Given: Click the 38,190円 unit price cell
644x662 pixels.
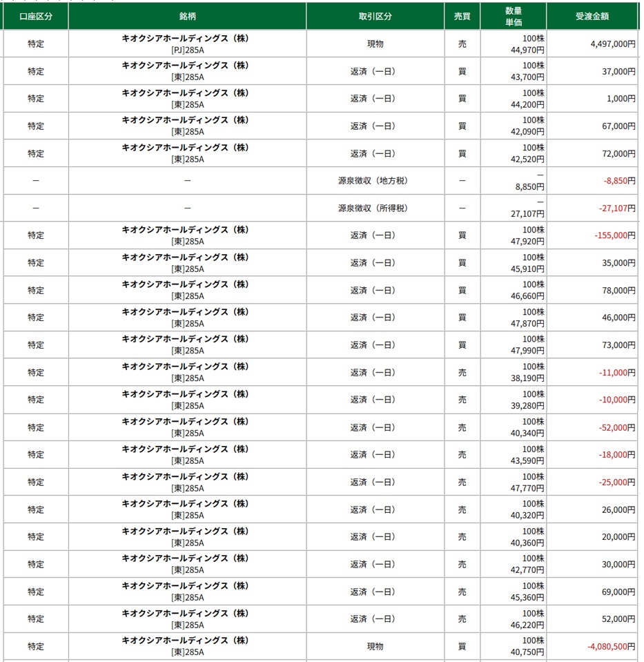Looking at the screenshot, I should 527,378.
